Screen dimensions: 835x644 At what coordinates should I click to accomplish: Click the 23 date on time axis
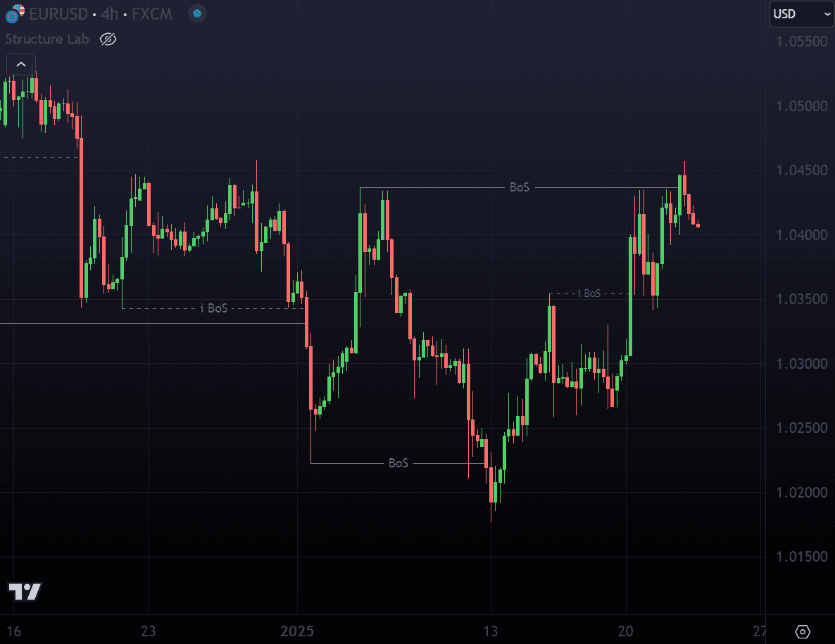(x=149, y=631)
